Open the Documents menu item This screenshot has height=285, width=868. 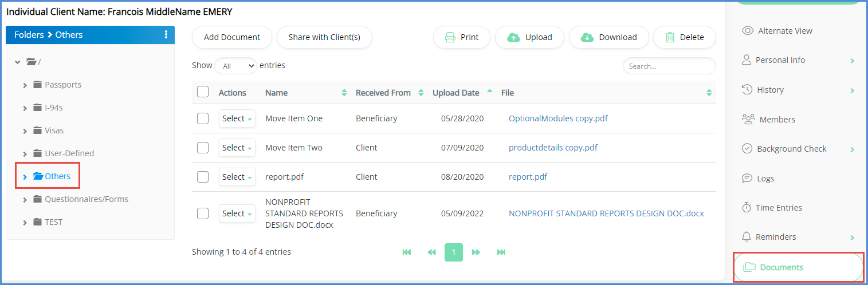[x=781, y=267]
